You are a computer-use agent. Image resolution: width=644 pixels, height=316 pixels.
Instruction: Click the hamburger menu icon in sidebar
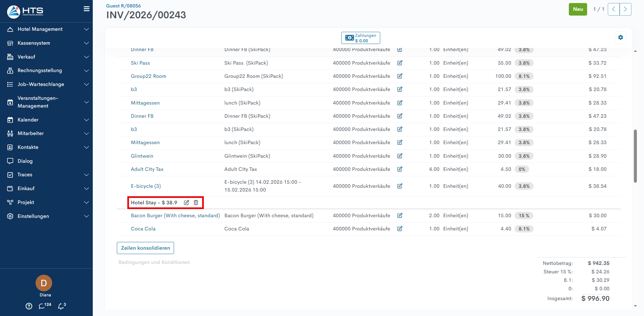(x=87, y=9)
